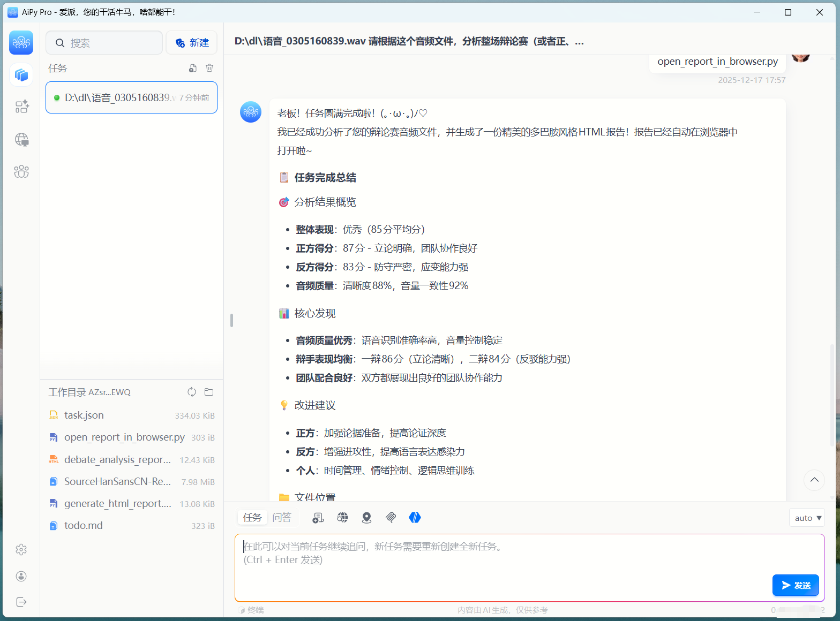Open the web browser globe sidebar icon
840x621 pixels.
(x=21, y=140)
